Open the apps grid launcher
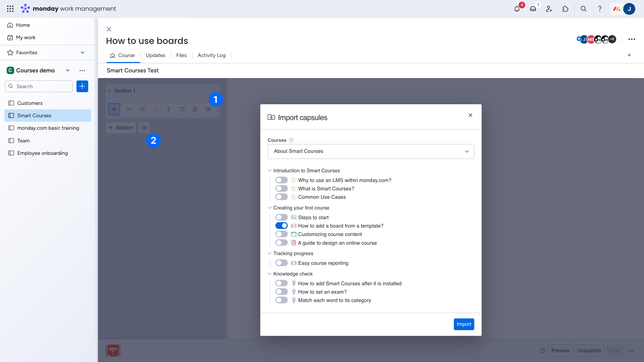Image resolution: width=644 pixels, height=362 pixels. (10, 9)
